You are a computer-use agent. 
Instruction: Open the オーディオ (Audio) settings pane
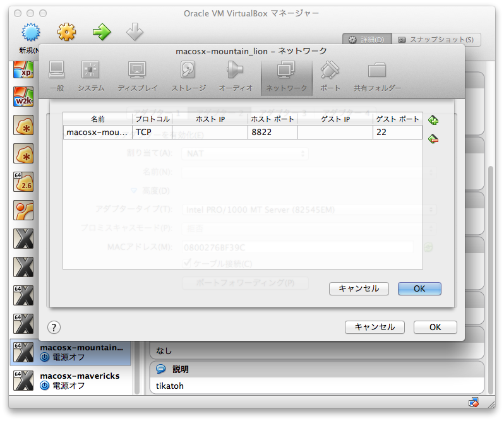point(235,76)
